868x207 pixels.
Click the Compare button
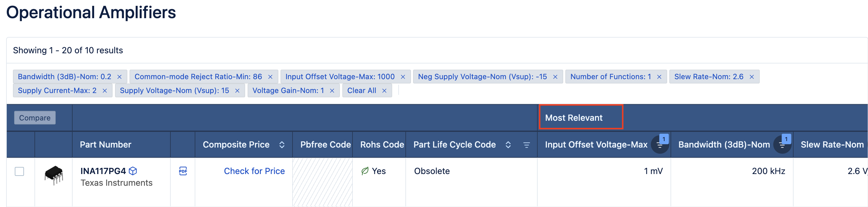click(x=35, y=118)
